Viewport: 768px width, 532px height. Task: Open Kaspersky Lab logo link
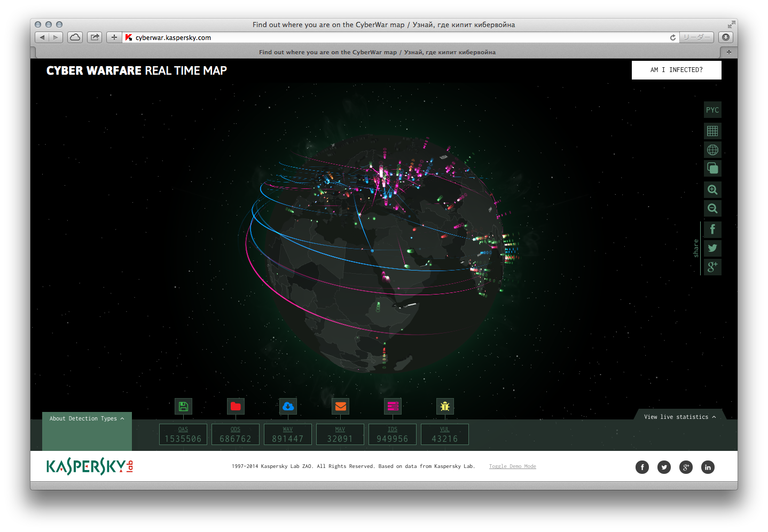pos(90,467)
